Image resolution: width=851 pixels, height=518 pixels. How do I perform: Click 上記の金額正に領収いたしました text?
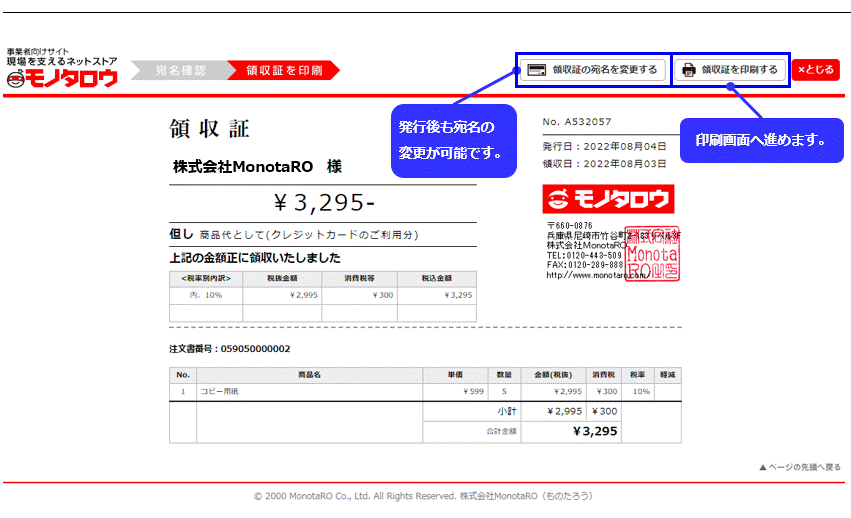(255, 258)
